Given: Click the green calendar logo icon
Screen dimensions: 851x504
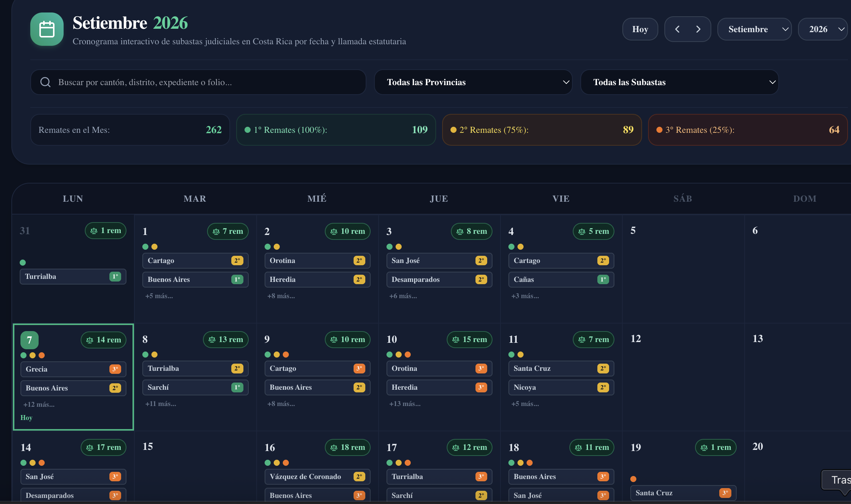Looking at the screenshot, I should (47, 29).
